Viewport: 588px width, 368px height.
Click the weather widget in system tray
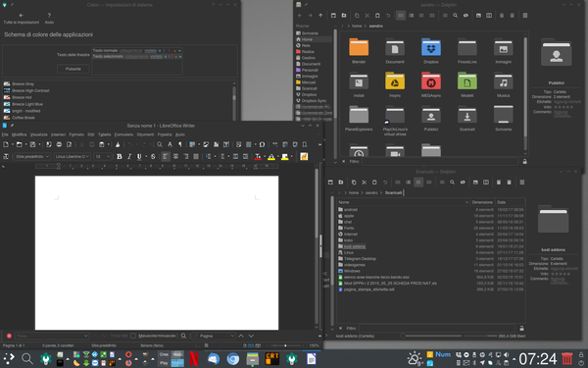point(415,358)
